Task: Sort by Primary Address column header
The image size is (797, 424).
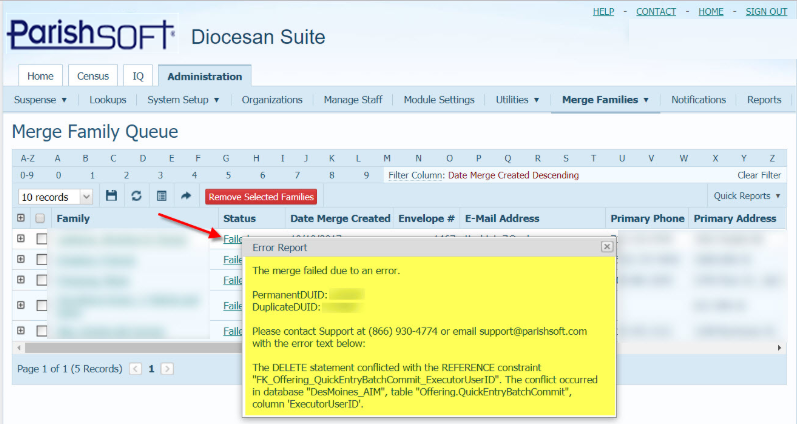Action: [734, 218]
